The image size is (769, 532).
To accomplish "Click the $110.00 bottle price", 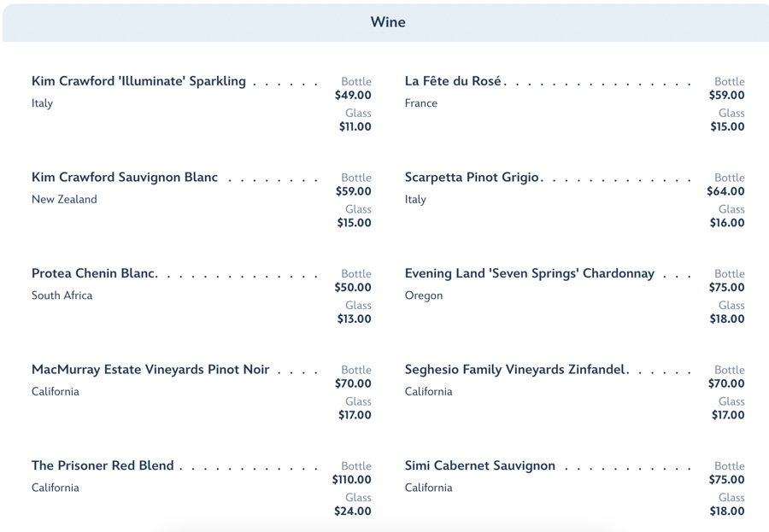I will pyautogui.click(x=352, y=480).
